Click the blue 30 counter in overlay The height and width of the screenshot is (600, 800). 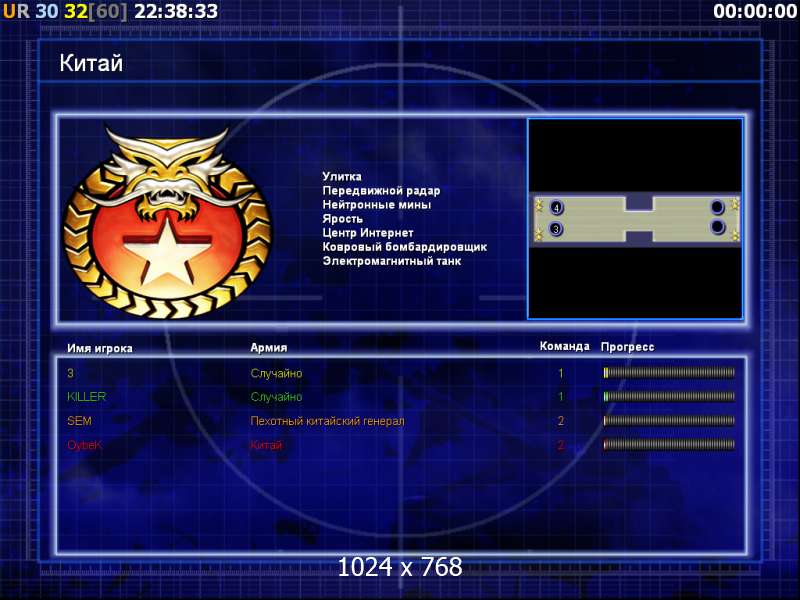click(47, 11)
